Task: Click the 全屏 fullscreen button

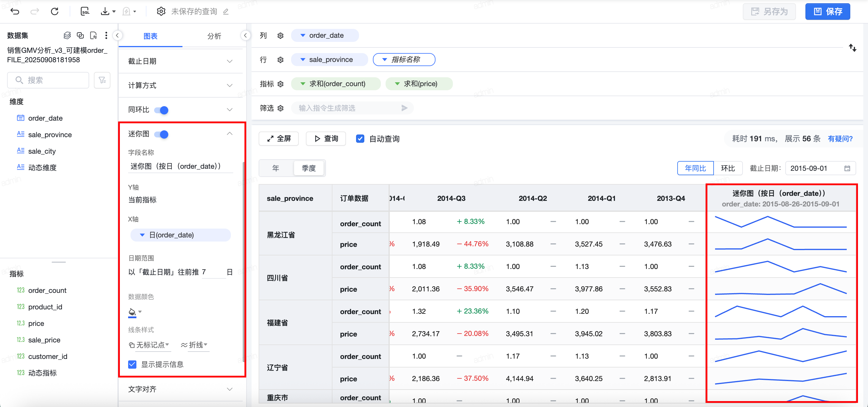Action: point(279,139)
